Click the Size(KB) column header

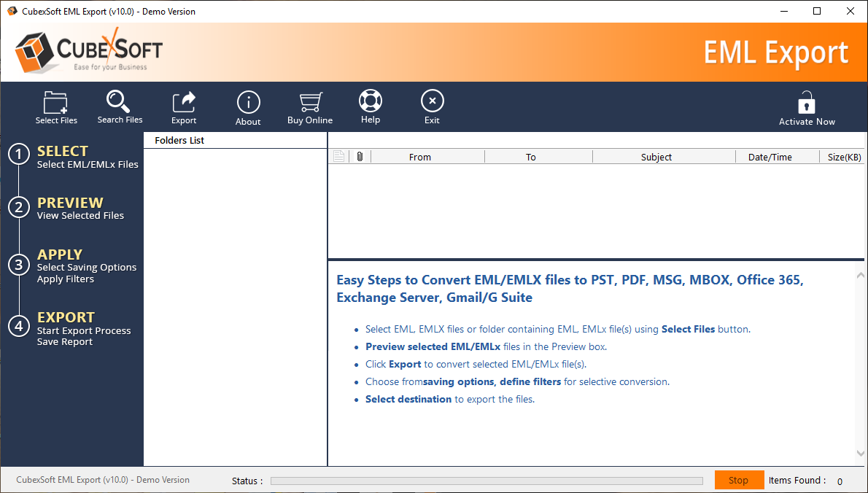(844, 157)
